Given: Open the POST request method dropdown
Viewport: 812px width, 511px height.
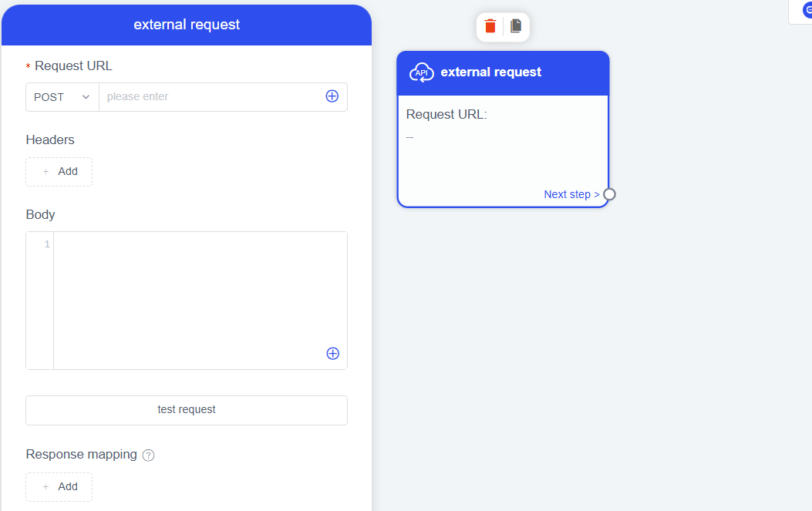Looking at the screenshot, I should pyautogui.click(x=62, y=97).
